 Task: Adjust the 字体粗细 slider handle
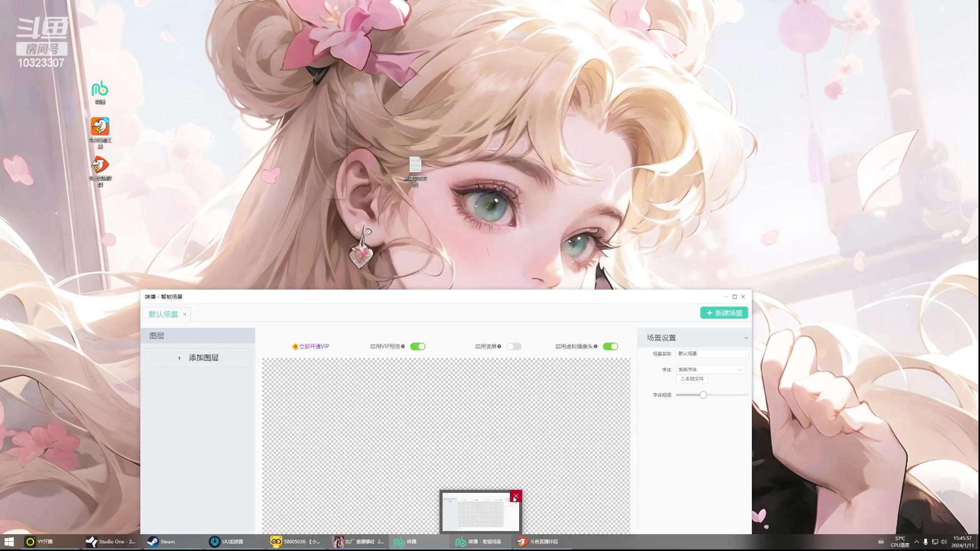pyautogui.click(x=703, y=395)
